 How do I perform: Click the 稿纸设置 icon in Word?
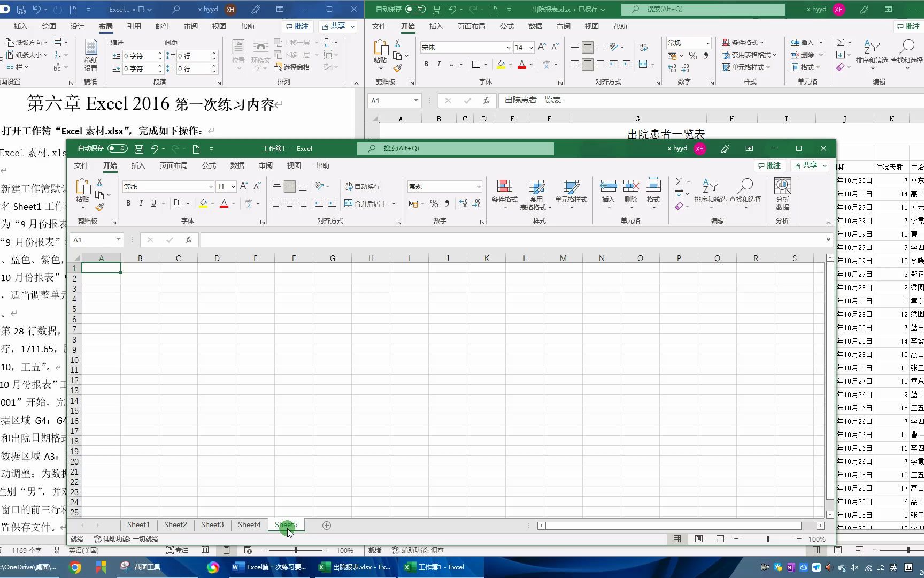coord(91,48)
